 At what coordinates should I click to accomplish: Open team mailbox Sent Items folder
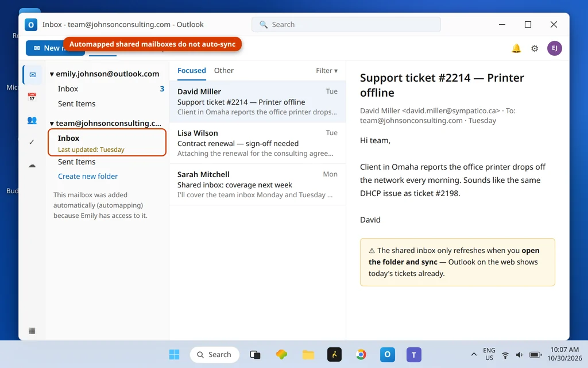pos(107,162)
